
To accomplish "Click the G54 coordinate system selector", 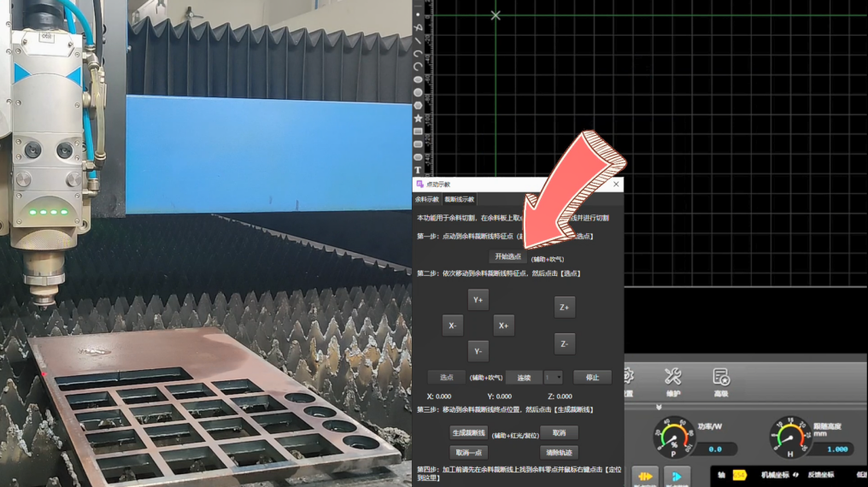I will pos(740,475).
